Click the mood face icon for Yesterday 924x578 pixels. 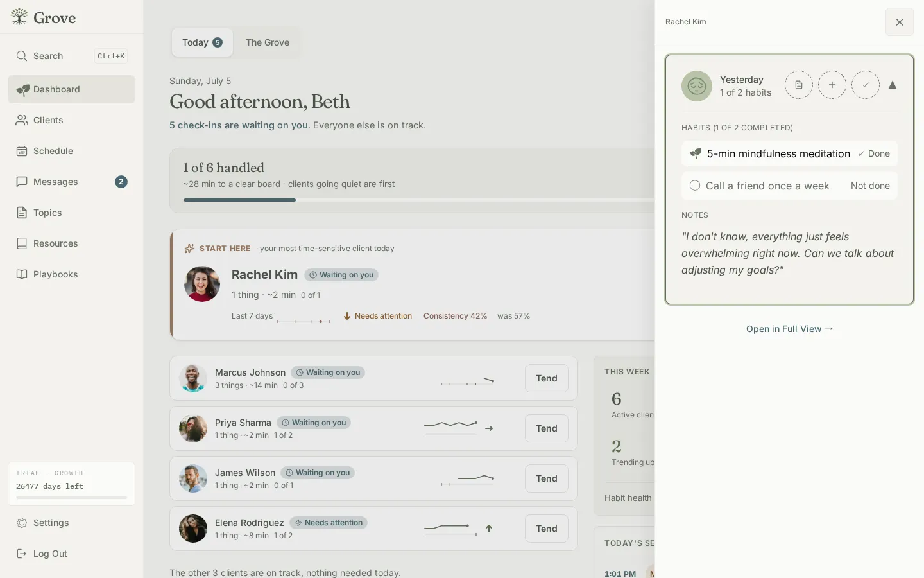click(697, 86)
